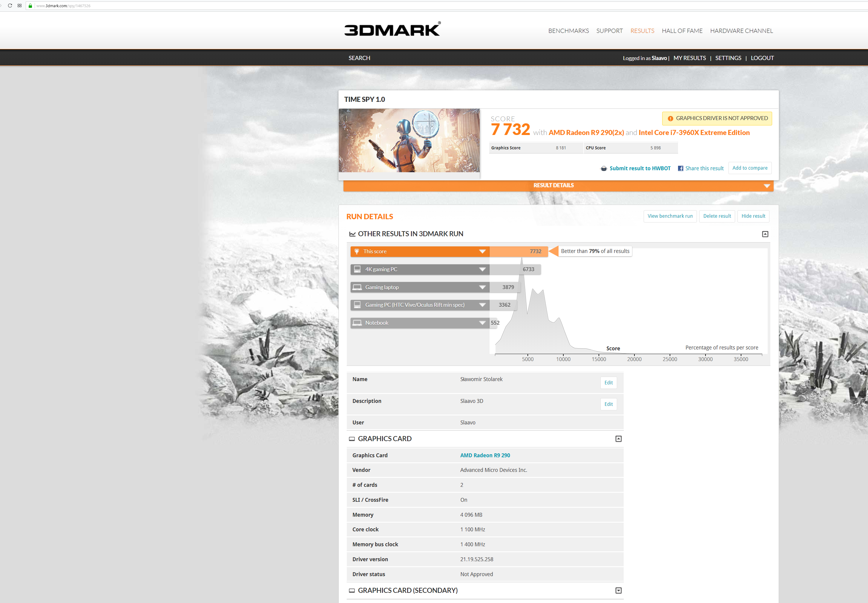Click the Slaavo username in nav bar
The width and height of the screenshot is (868, 603).
coord(659,58)
